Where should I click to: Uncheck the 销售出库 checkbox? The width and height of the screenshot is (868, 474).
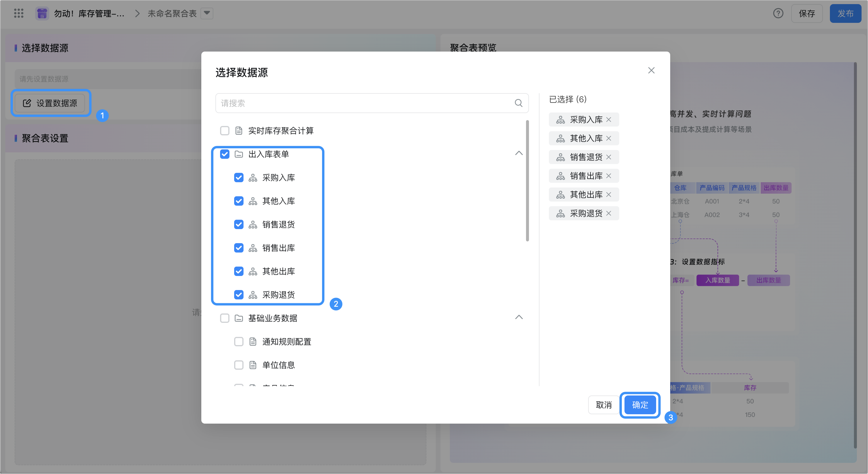239,248
